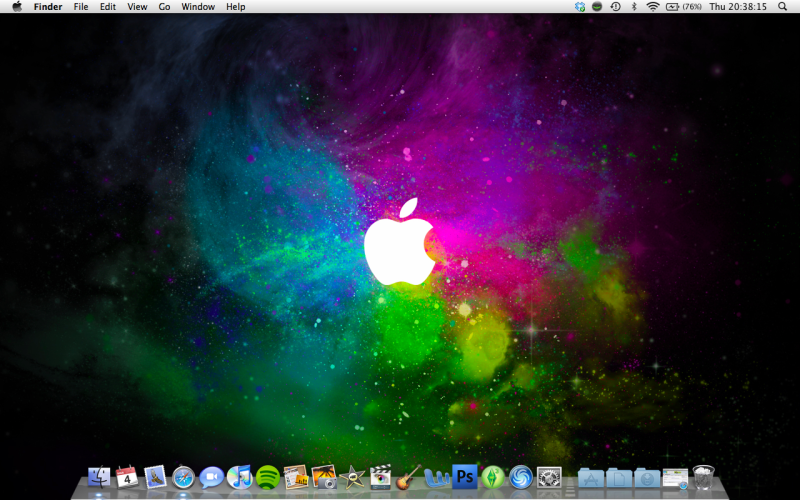Open the Trash in the Dock
The width and height of the screenshot is (800, 500).
704,478
